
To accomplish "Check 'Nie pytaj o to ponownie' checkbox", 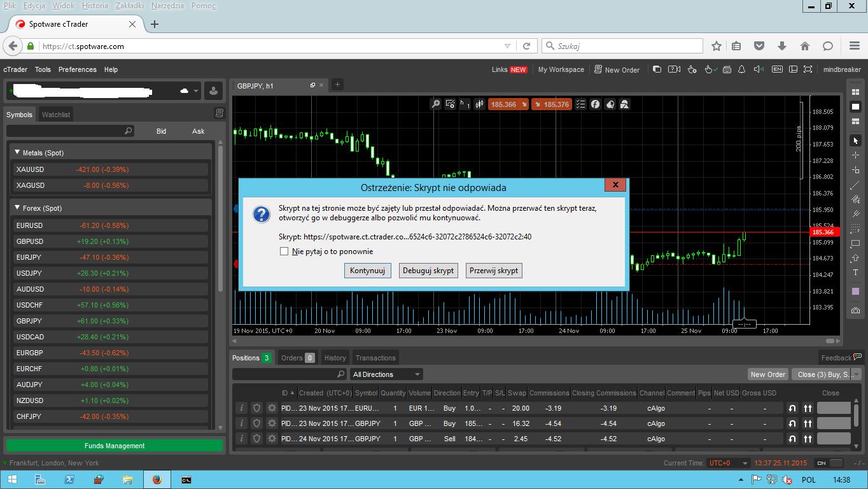I will point(284,251).
